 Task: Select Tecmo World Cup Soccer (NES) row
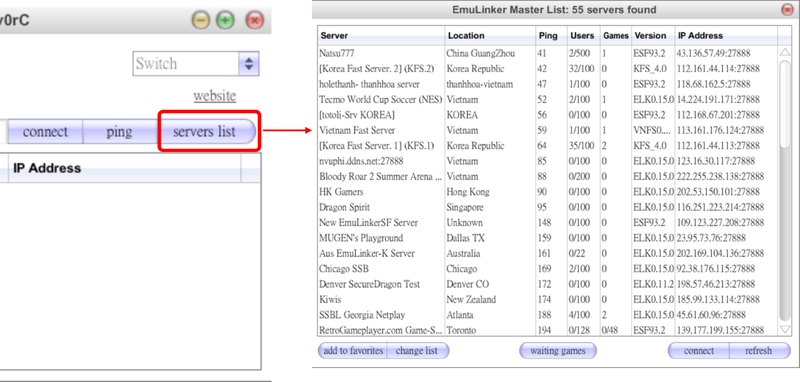(547, 99)
